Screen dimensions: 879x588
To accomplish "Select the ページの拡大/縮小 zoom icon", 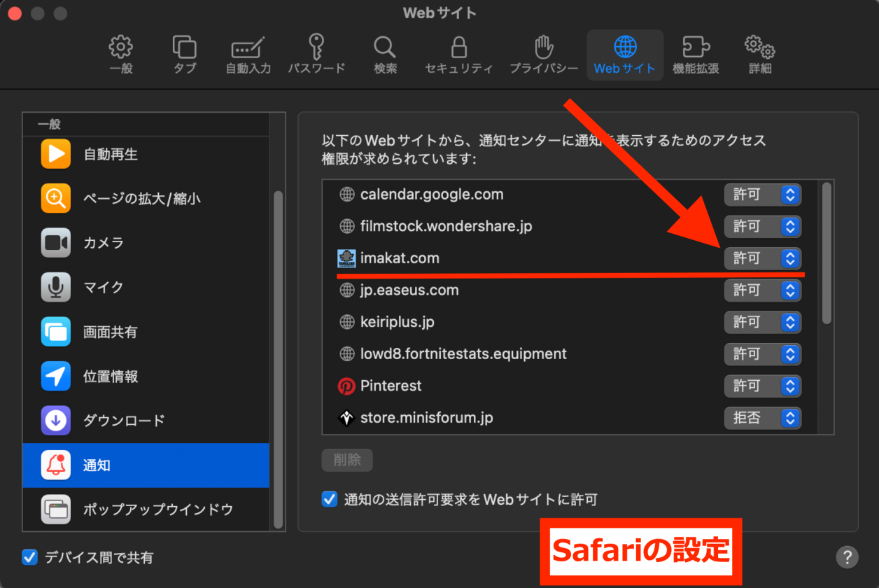I will (55, 198).
